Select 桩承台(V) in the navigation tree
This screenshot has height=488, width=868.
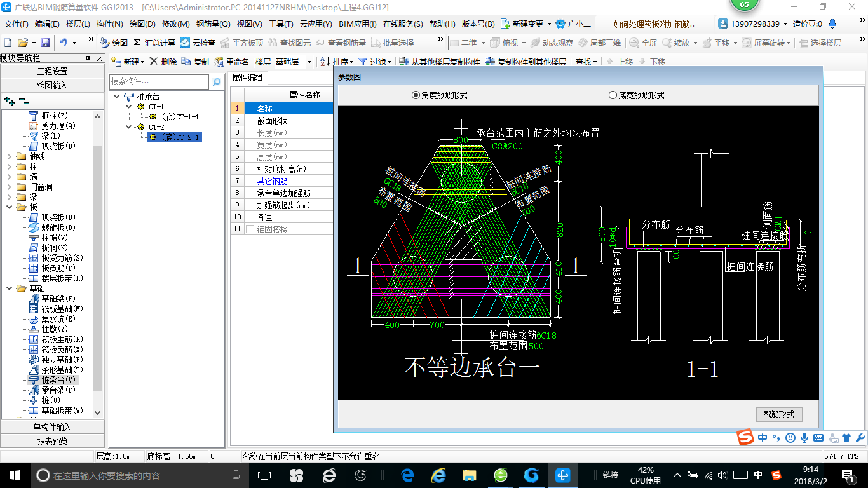point(53,379)
